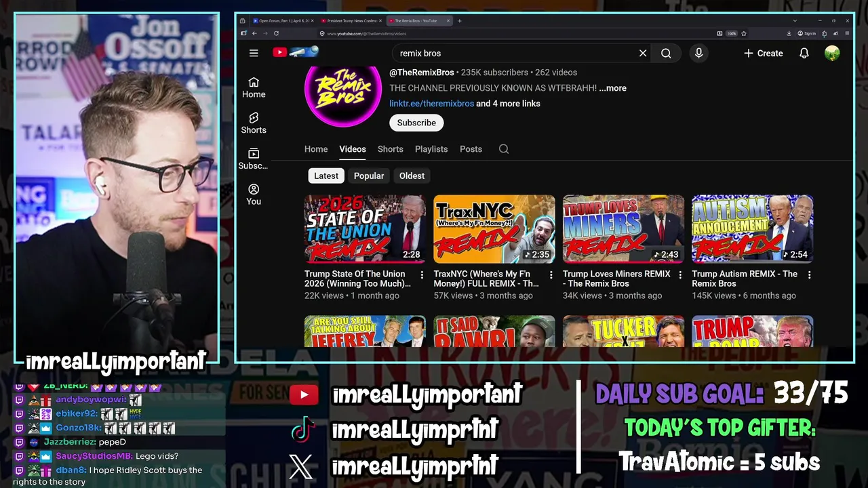
Task: Click the YouTube logo
Action: pyautogui.click(x=295, y=52)
